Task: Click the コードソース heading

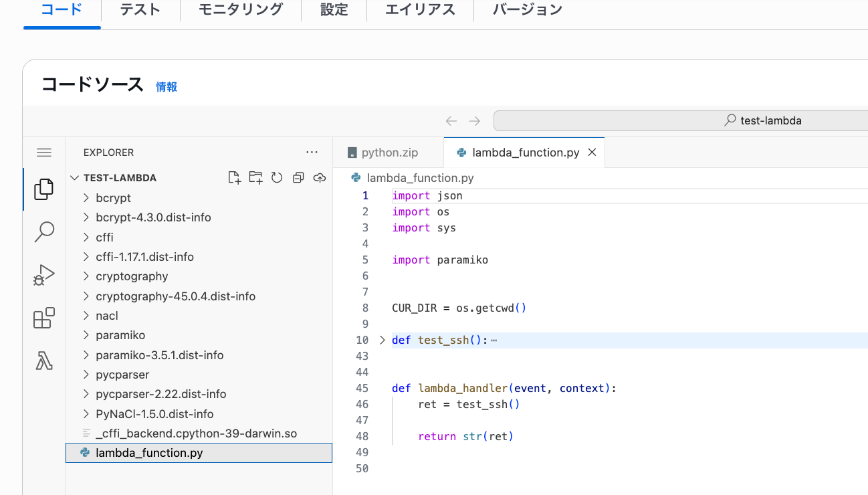Action: point(93,85)
